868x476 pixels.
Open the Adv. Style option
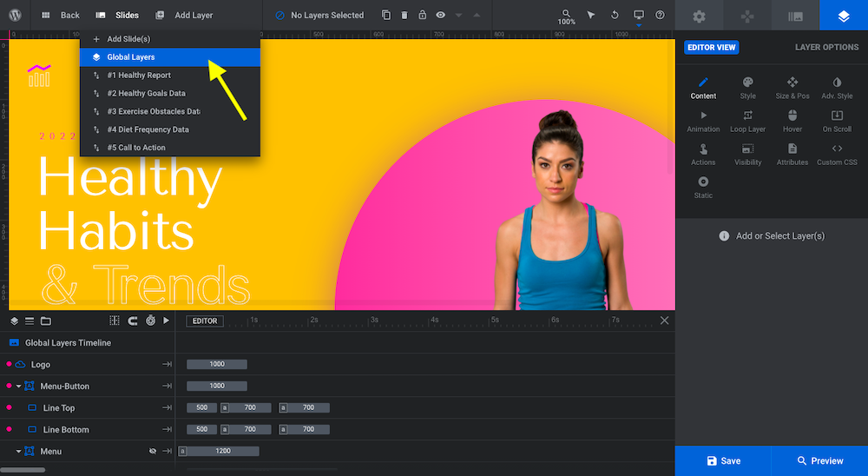(837, 88)
